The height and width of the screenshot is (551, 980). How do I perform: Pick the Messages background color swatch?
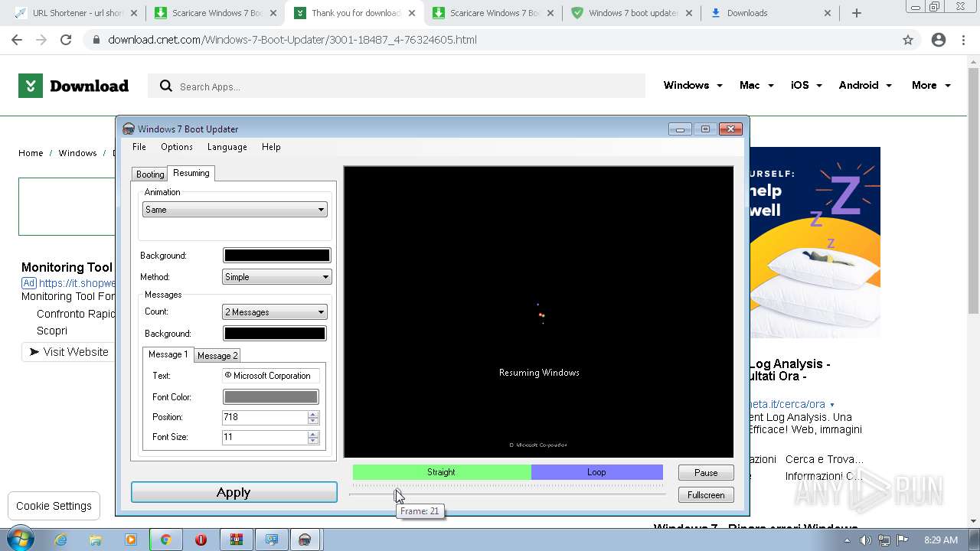pyautogui.click(x=275, y=334)
